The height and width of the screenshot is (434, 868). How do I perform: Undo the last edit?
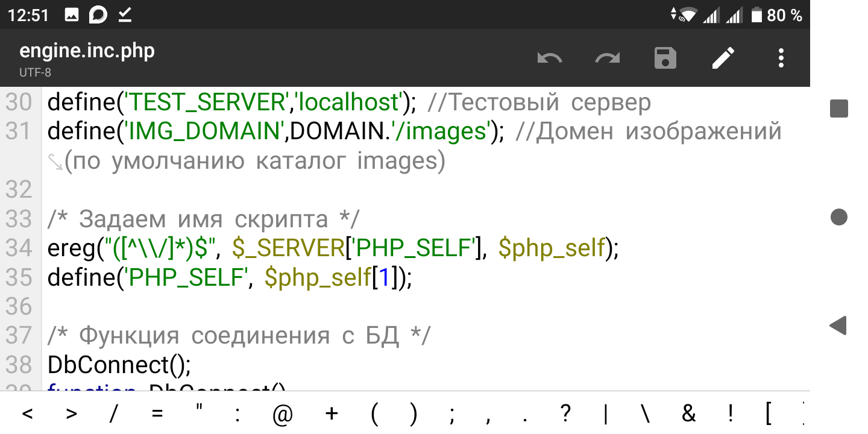[549, 58]
